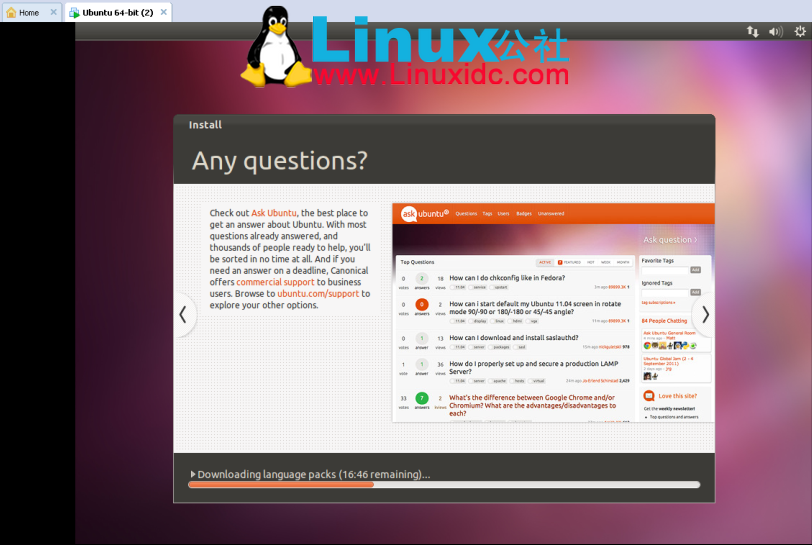Follow the ubuntu.com/support link

(318, 294)
